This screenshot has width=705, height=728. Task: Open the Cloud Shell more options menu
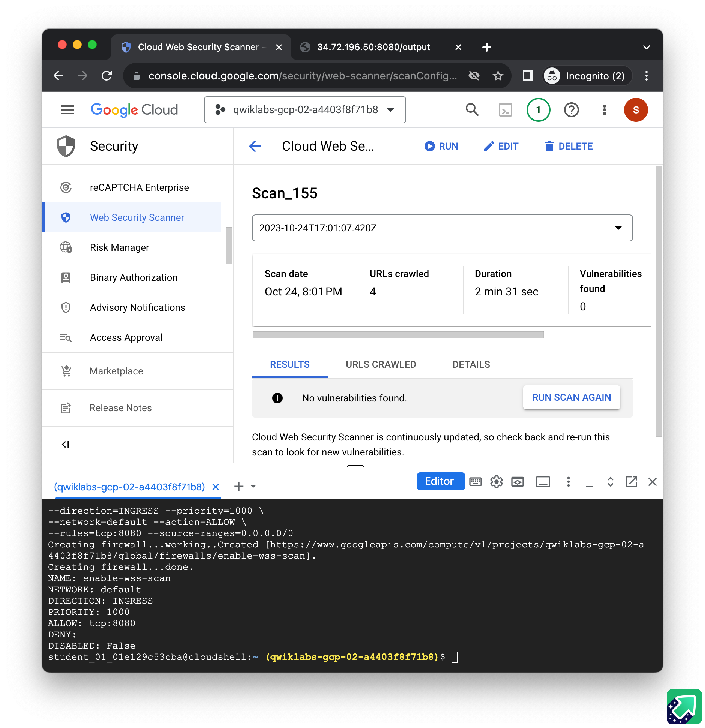[x=568, y=482]
